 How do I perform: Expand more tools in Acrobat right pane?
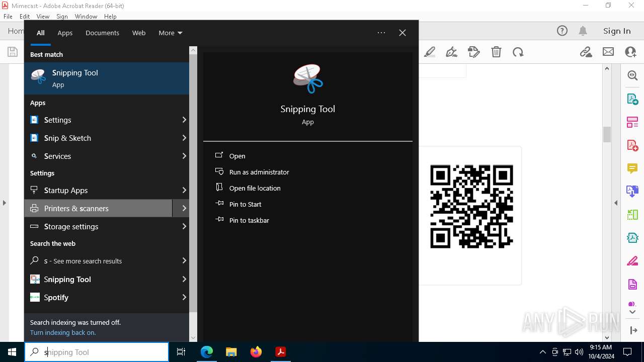pyautogui.click(x=632, y=312)
